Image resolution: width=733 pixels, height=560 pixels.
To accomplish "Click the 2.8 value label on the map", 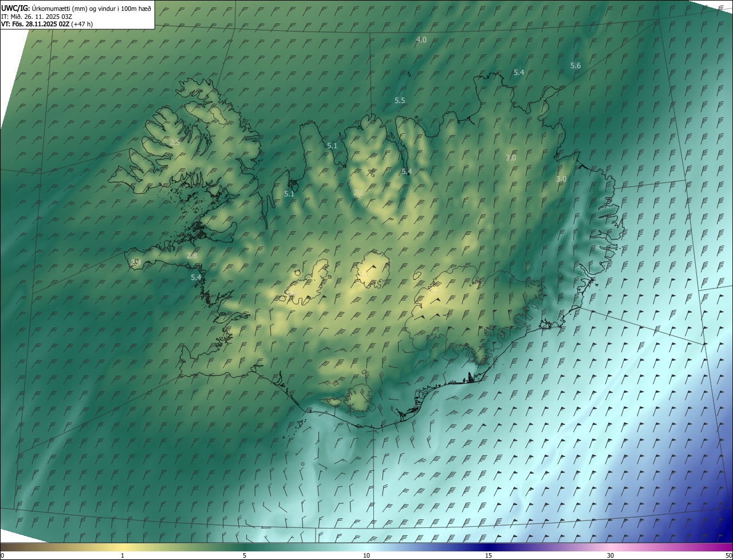I will coord(192,256).
